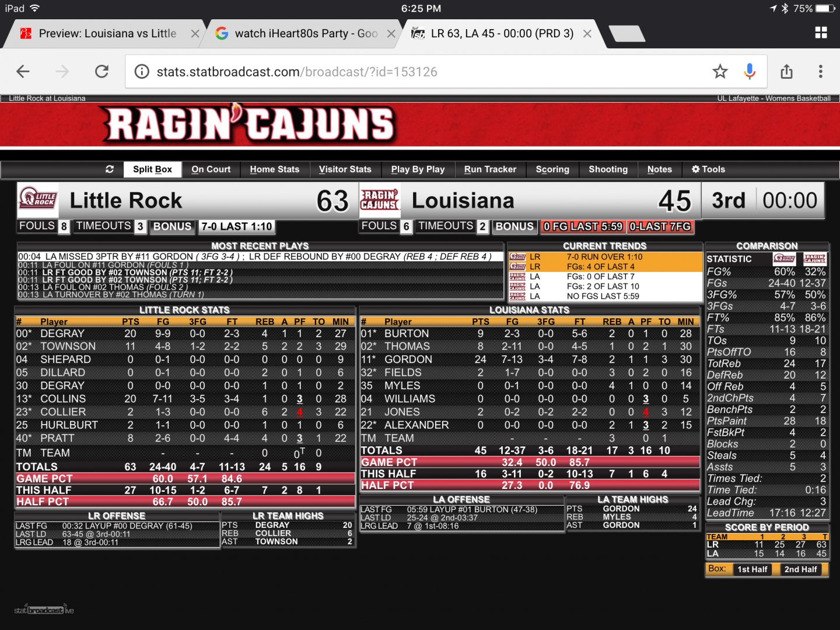The image size is (840, 630).
Task: Reload the page with the refresh icon
Action: click(x=102, y=72)
